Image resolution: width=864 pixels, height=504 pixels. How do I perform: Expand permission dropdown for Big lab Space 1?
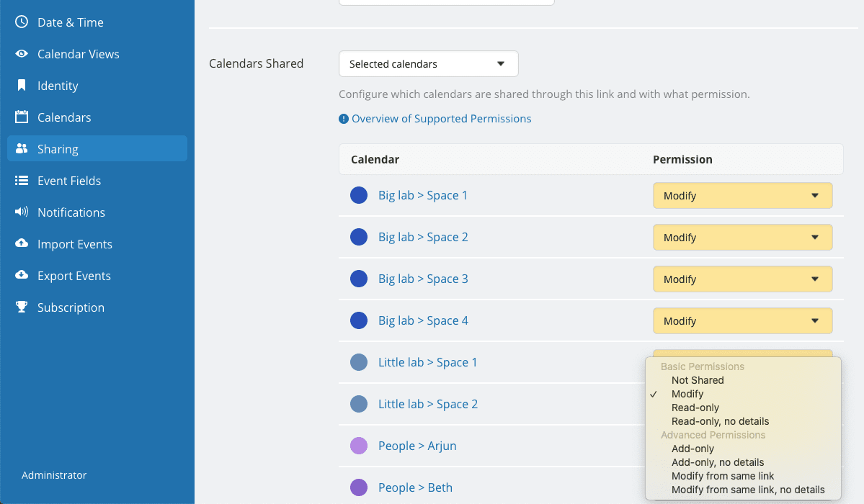click(742, 196)
